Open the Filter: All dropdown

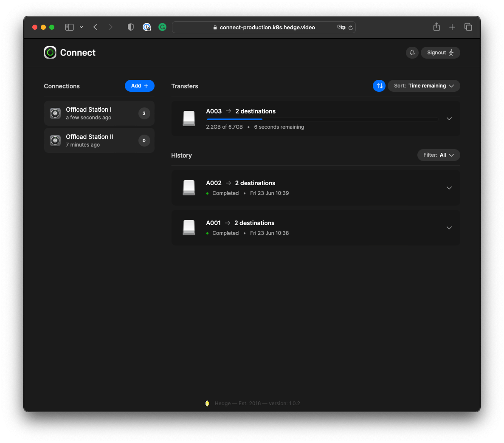438,155
